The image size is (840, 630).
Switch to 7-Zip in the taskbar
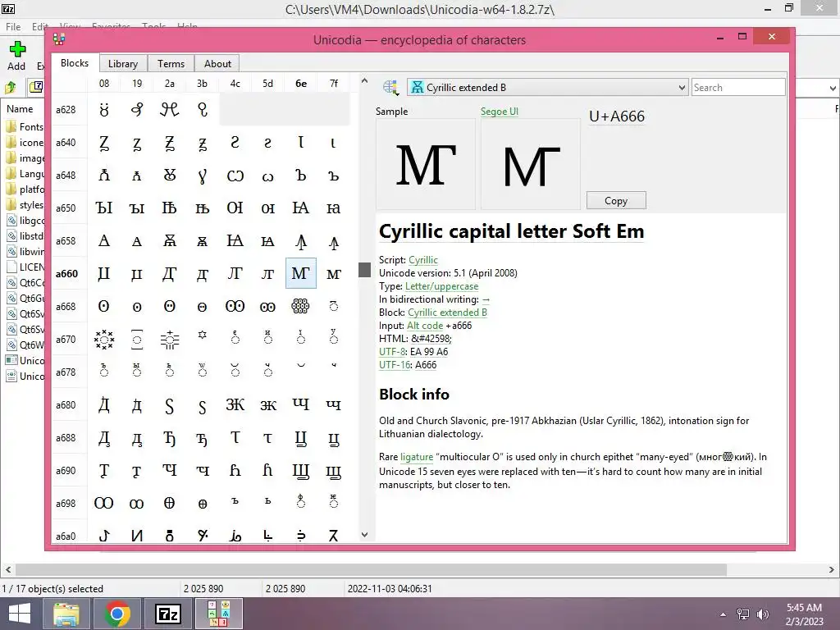click(167, 614)
